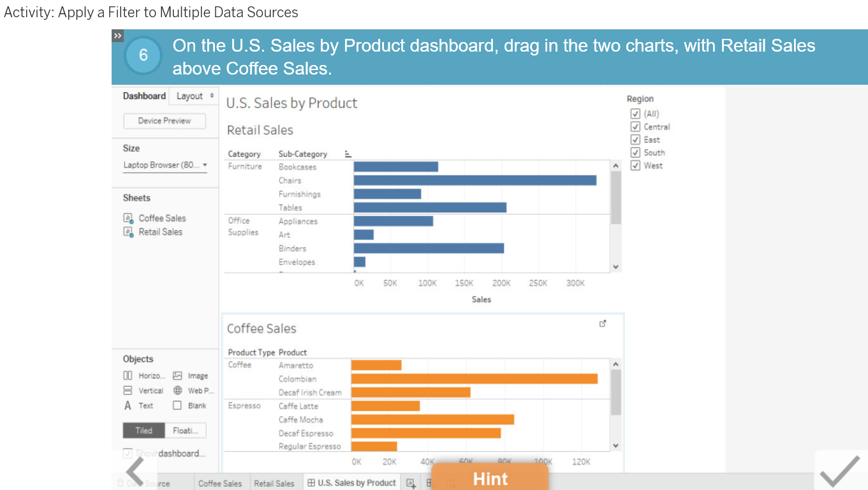Click the Furniture category label
The width and height of the screenshot is (868, 490).
click(x=245, y=166)
